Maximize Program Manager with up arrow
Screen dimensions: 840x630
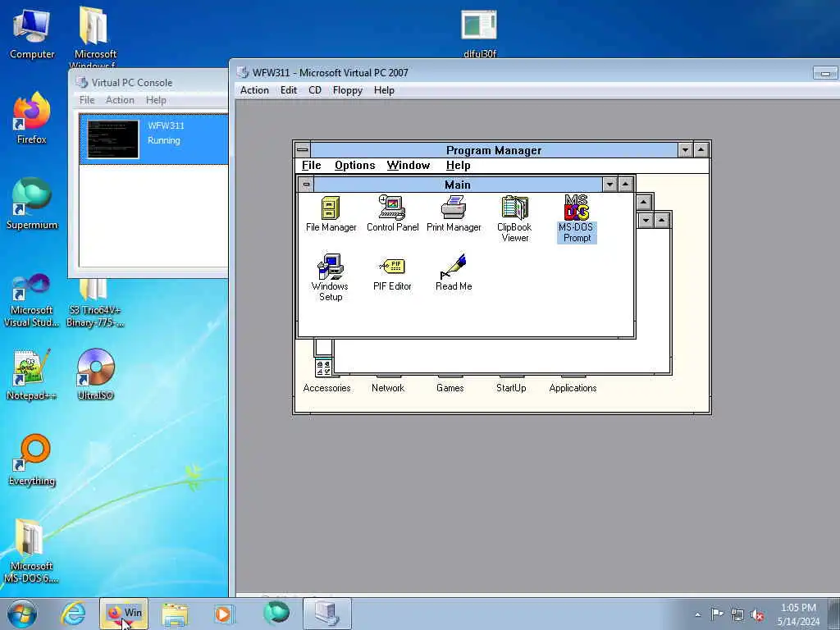click(x=701, y=150)
